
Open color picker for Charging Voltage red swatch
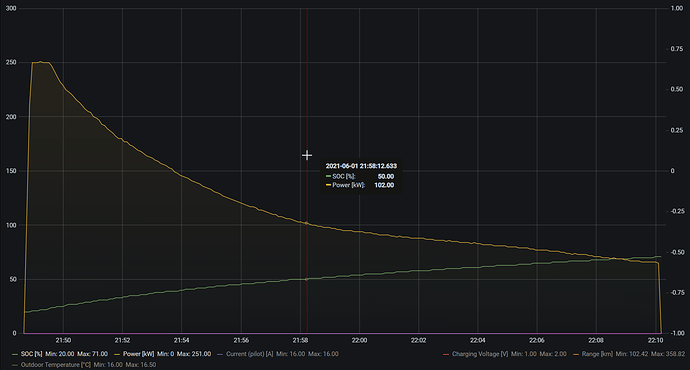pos(446,354)
